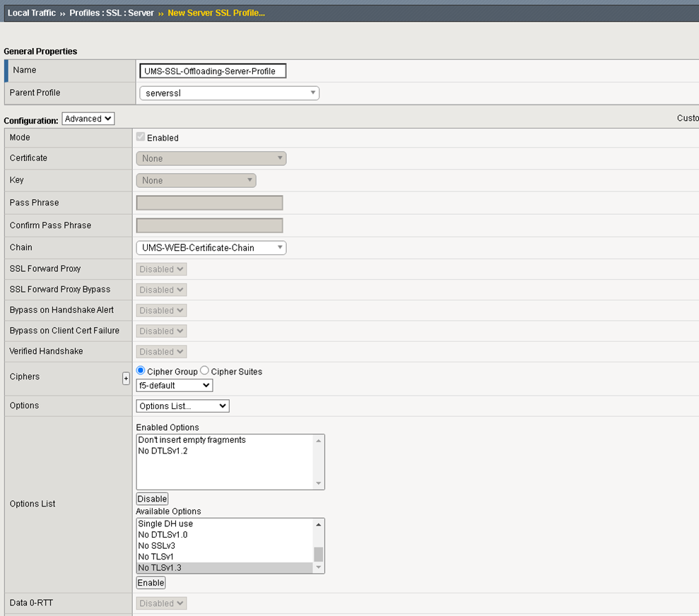Click Disable under the Enabled Options list
Image resolution: width=699 pixels, height=616 pixels.
click(151, 498)
